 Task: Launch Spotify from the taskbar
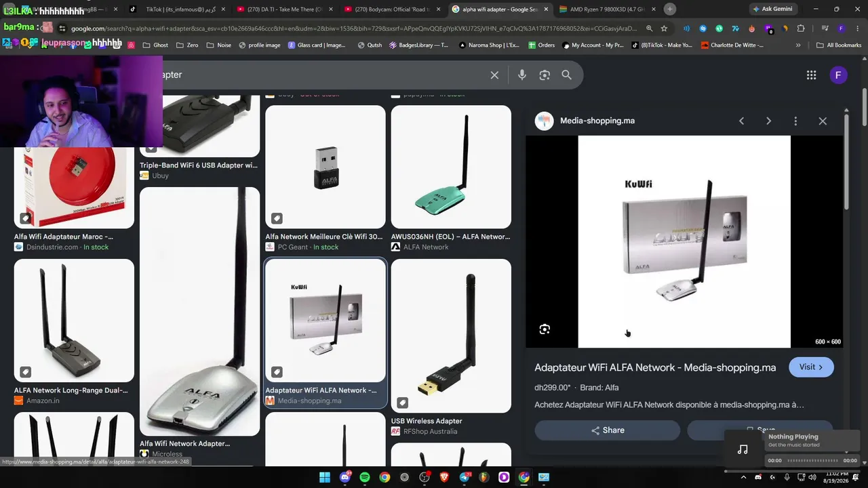pos(365,477)
